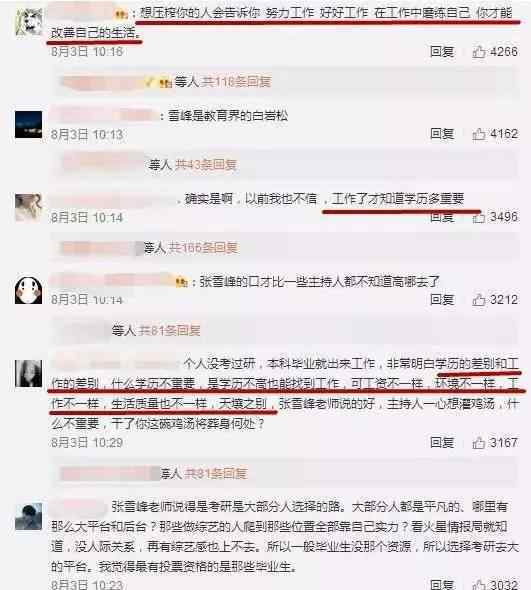
Task: Expand the 共166条回复 replies
Action: (x=203, y=248)
